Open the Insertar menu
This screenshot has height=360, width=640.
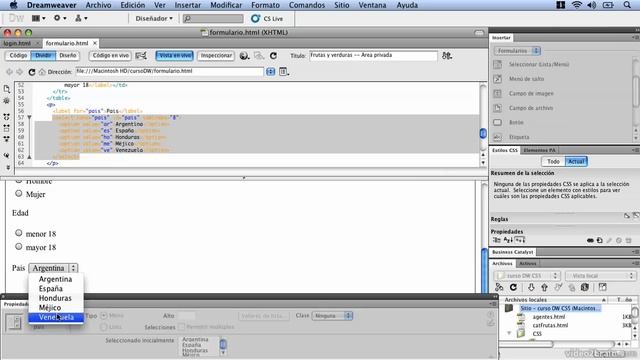point(188,5)
